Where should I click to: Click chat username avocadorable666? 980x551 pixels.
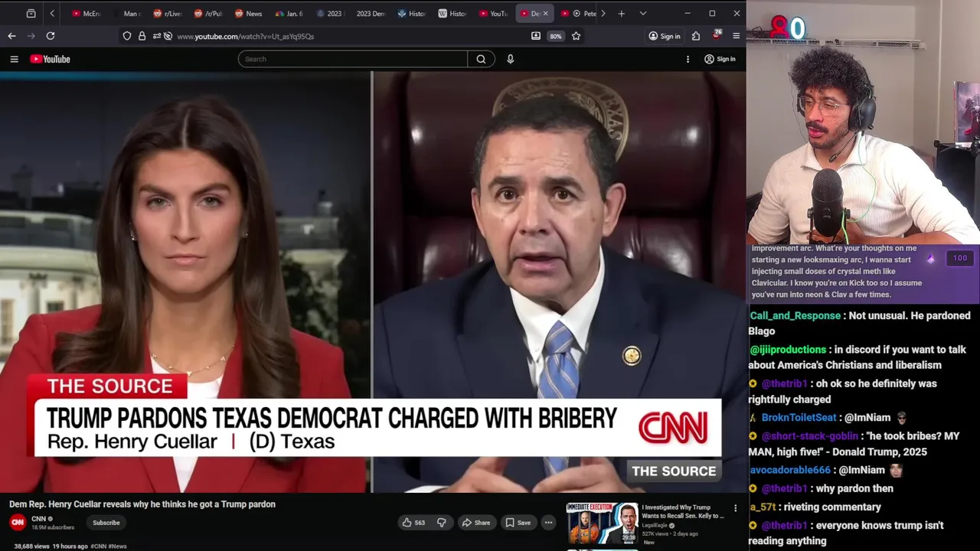point(790,470)
